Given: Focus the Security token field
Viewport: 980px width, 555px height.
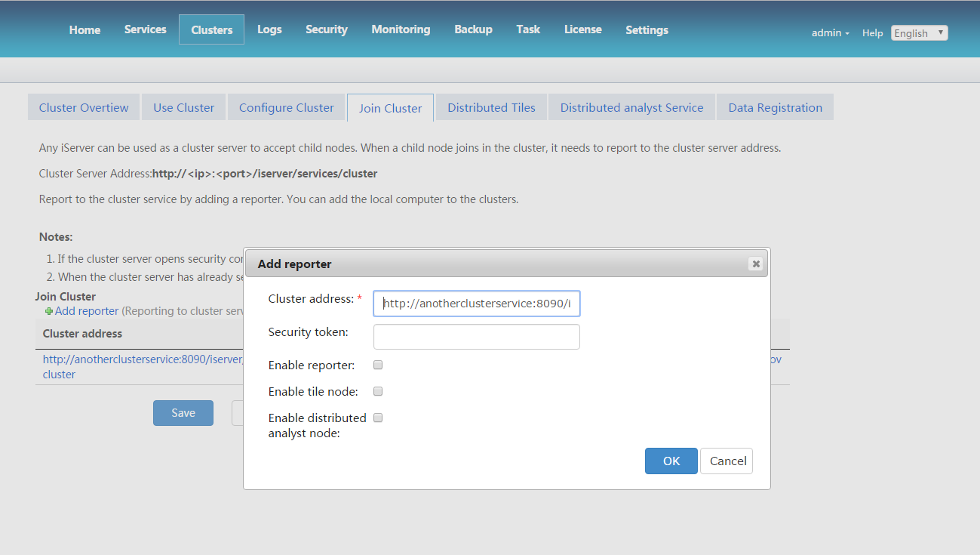Looking at the screenshot, I should (476, 337).
